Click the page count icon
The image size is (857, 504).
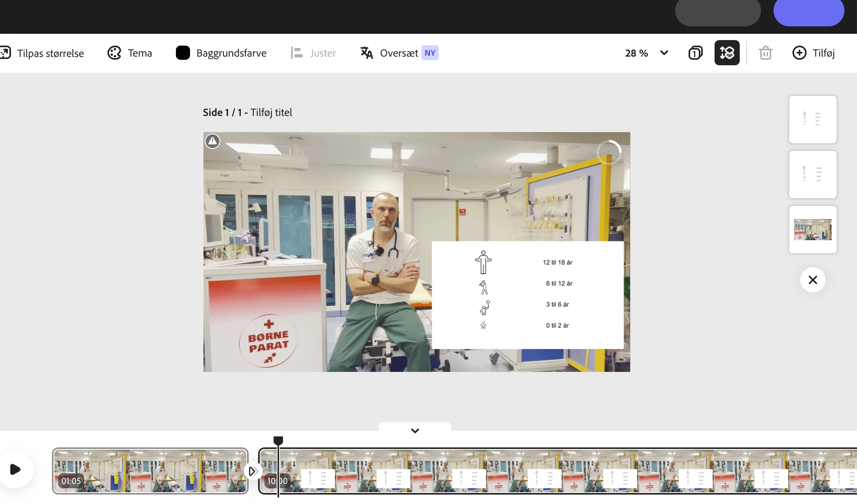pos(695,53)
